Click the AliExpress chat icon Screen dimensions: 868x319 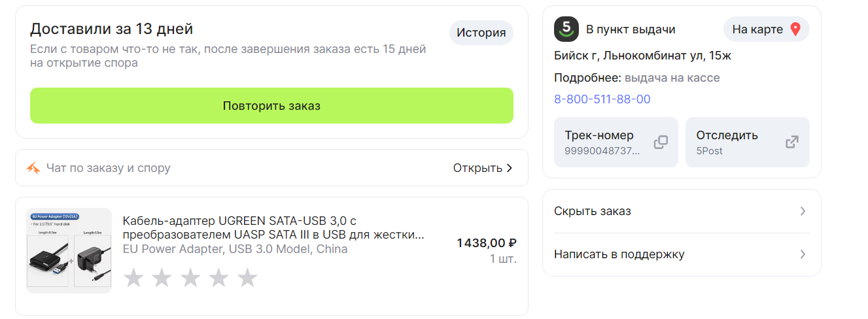point(33,168)
